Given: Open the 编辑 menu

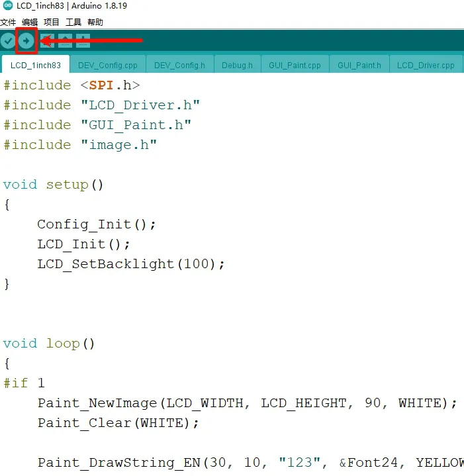Looking at the screenshot, I should [30, 22].
